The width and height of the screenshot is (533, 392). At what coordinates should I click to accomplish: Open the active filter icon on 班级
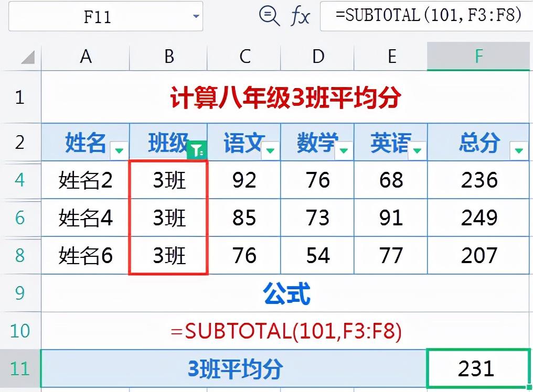tap(197, 150)
